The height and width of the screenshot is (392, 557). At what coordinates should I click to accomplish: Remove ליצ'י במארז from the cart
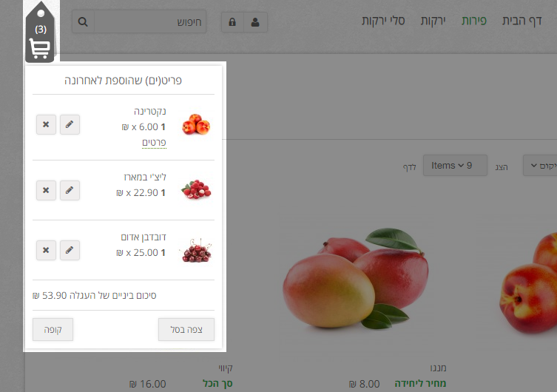pyautogui.click(x=46, y=190)
